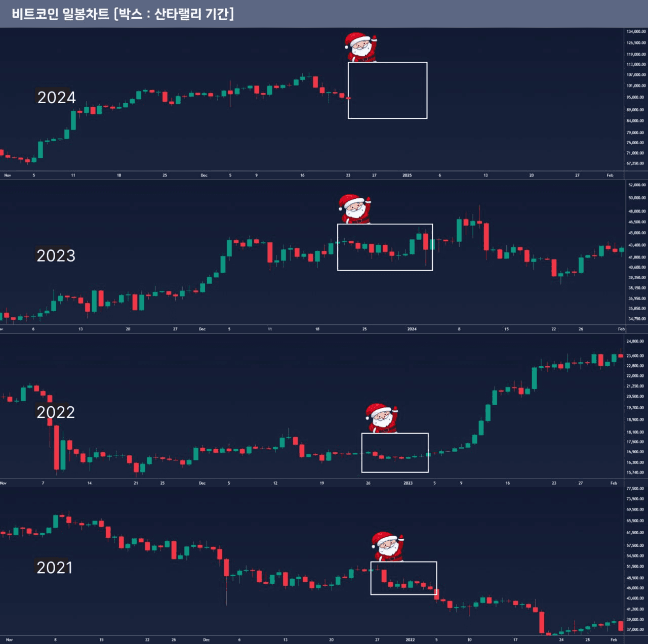This screenshot has height=644, width=648.
Task: Click the Santa icon on the 2021 chart
Action: [388, 546]
